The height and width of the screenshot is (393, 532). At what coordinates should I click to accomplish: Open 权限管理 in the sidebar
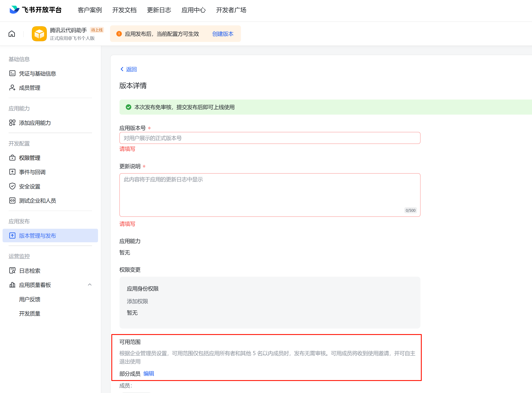point(29,158)
